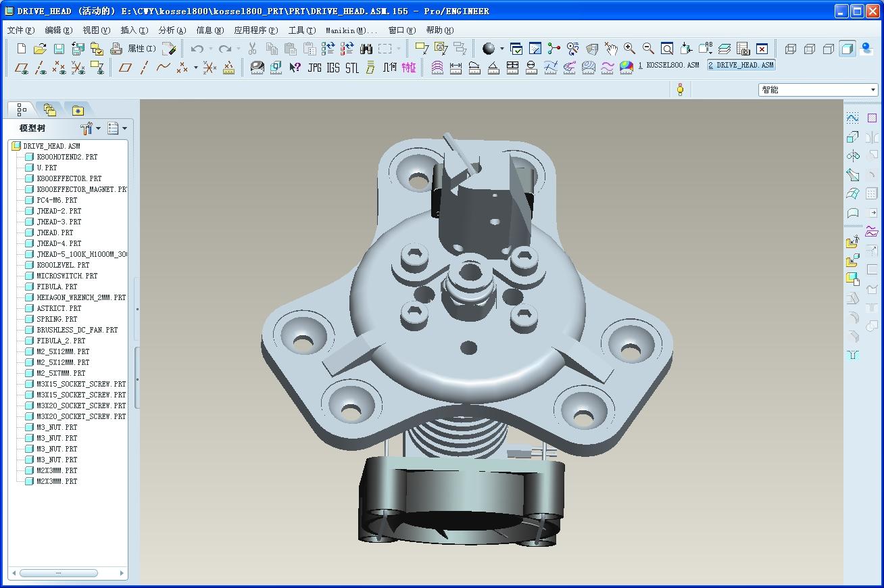Image resolution: width=884 pixels, height=588 pixels.
Task: Open the smart selection filter dropdown
Action: 818,89
